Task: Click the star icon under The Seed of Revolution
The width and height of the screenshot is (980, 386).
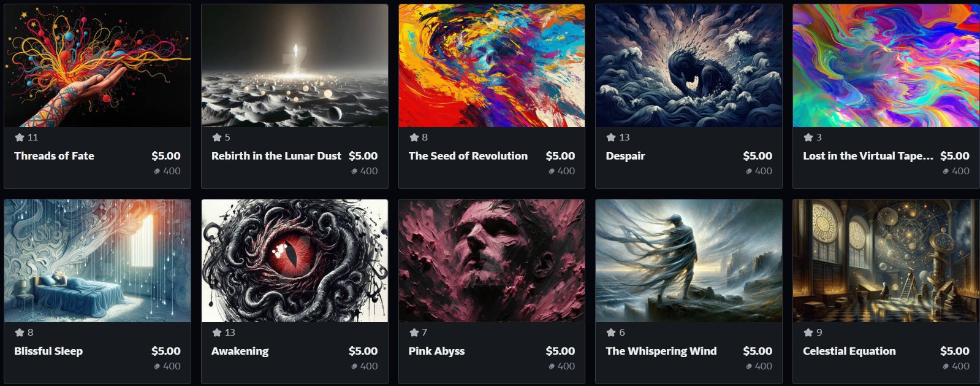Action: (x=414, y=137)
